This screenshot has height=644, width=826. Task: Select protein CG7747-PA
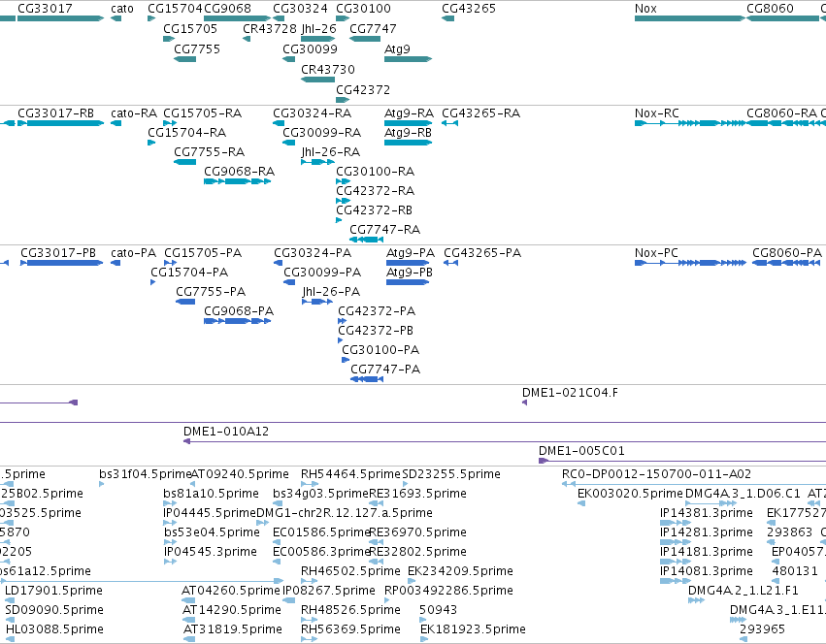pos(367,379)
